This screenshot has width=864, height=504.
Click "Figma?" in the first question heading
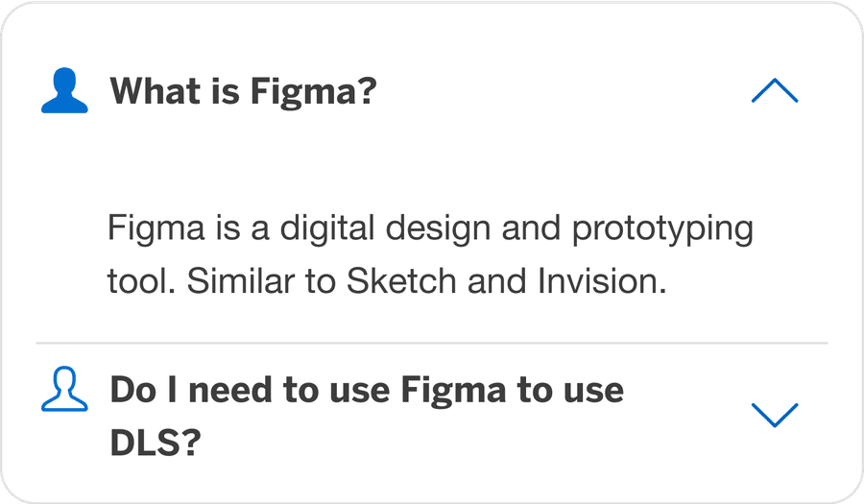coord(313,93)
